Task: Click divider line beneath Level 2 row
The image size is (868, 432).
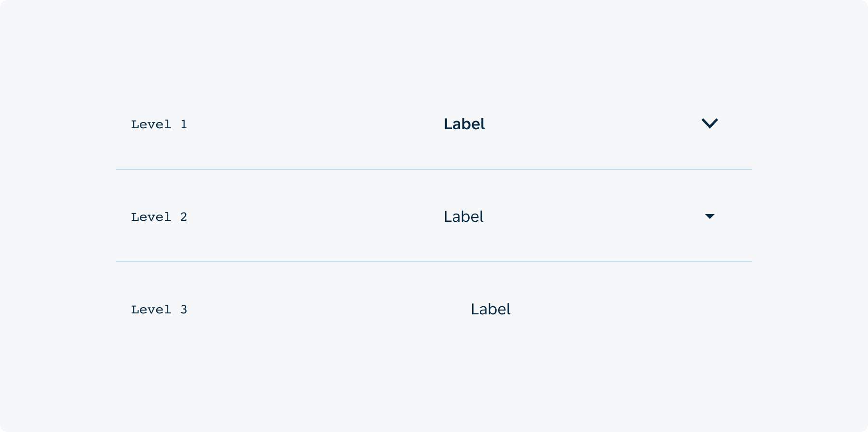Action: click(434, 262)
